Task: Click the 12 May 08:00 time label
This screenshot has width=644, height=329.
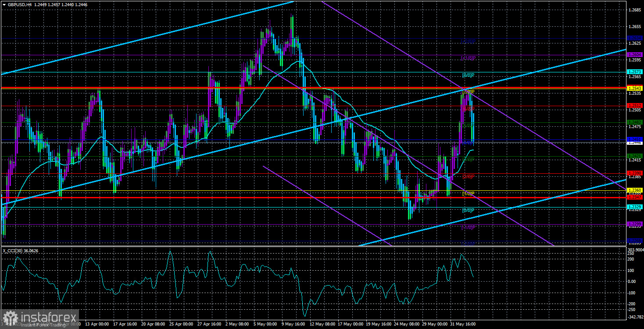Action: 322,324
